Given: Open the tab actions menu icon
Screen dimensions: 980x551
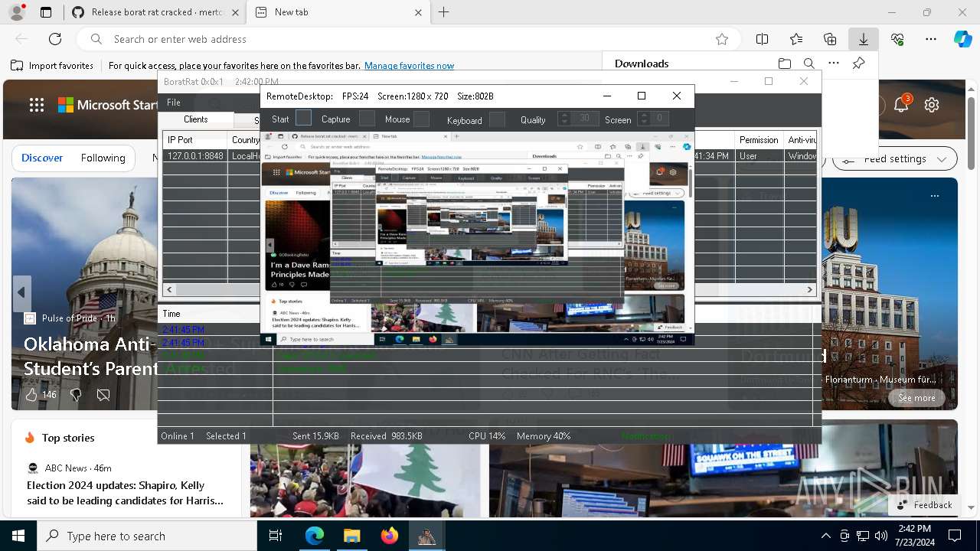Looking at the screenshot, I should 46,12.
